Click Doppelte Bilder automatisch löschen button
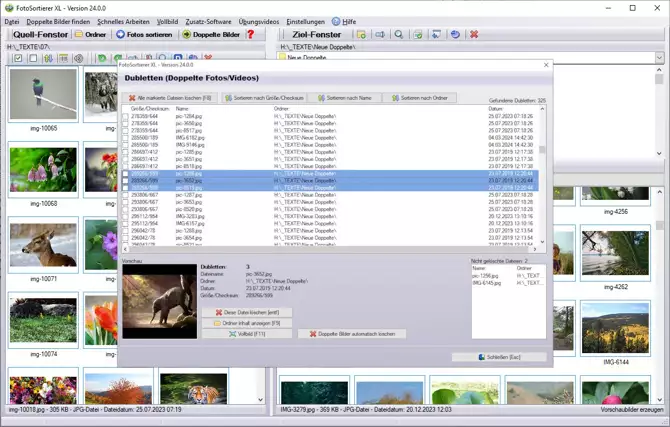 coord(351,333)
